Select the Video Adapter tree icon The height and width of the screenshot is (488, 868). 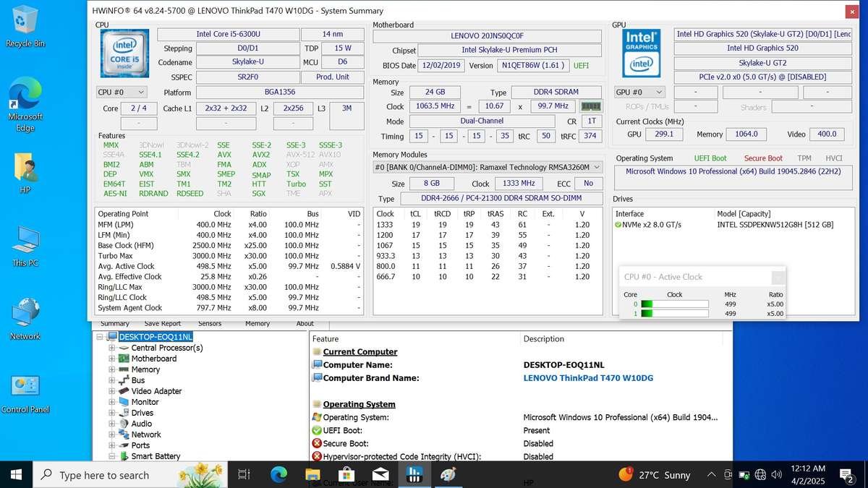[x=124, y=391]
